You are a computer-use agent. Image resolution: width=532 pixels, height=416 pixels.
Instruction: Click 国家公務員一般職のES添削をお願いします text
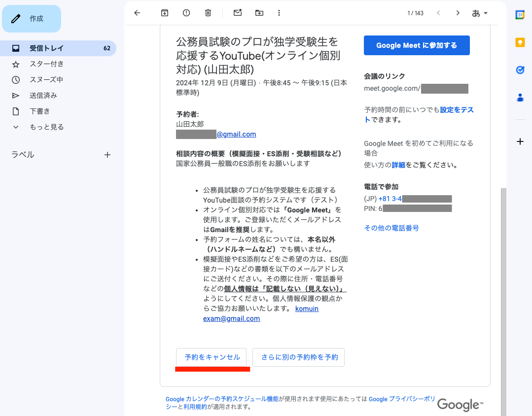tap(243, 164)
